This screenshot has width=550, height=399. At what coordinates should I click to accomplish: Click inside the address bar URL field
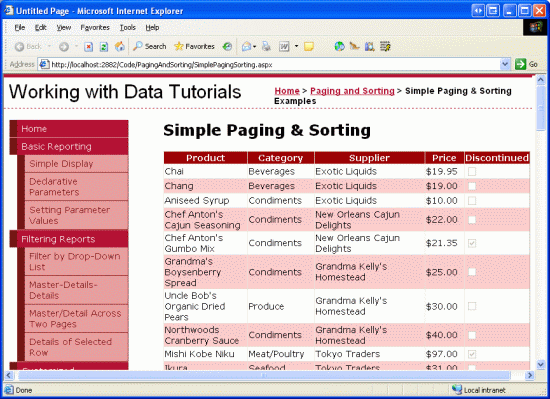click(x=274, y=65)
